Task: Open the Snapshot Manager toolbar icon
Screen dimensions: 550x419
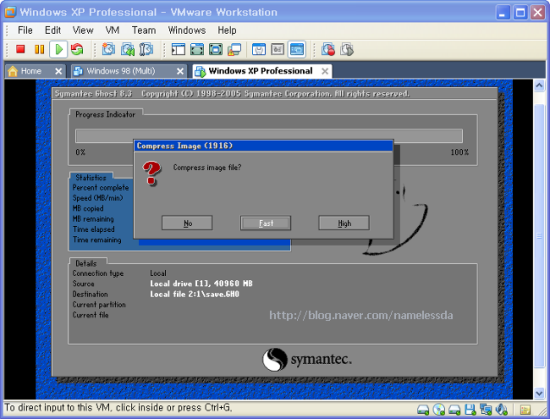Action: pyautogui.click(x=146, y=49)
